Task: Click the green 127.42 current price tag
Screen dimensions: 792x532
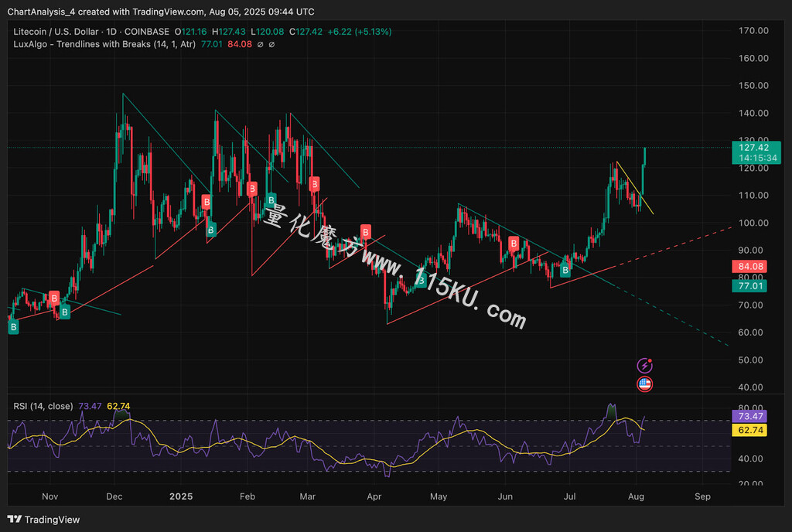Action: pos(756,148)
